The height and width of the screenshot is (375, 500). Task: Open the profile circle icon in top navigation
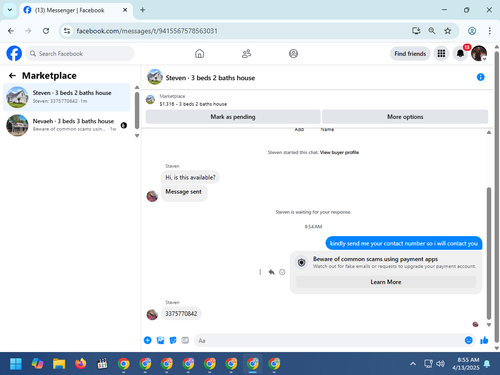click(x=293, y=53)
